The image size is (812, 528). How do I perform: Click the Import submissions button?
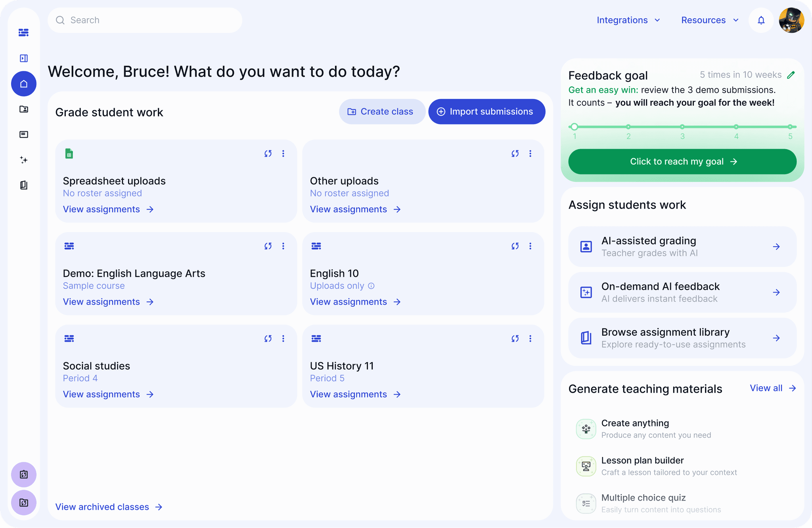tap(486, 111)
